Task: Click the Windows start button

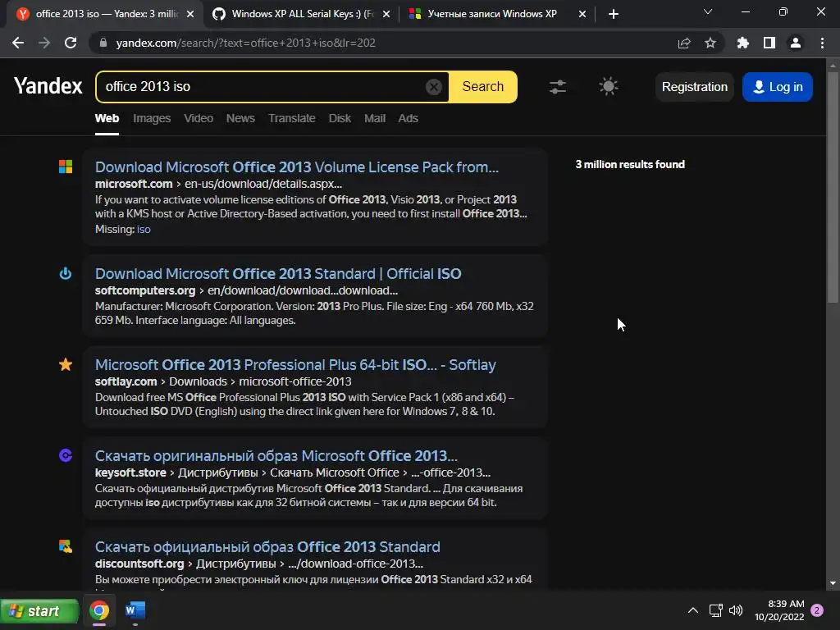Action: (39, 610)
